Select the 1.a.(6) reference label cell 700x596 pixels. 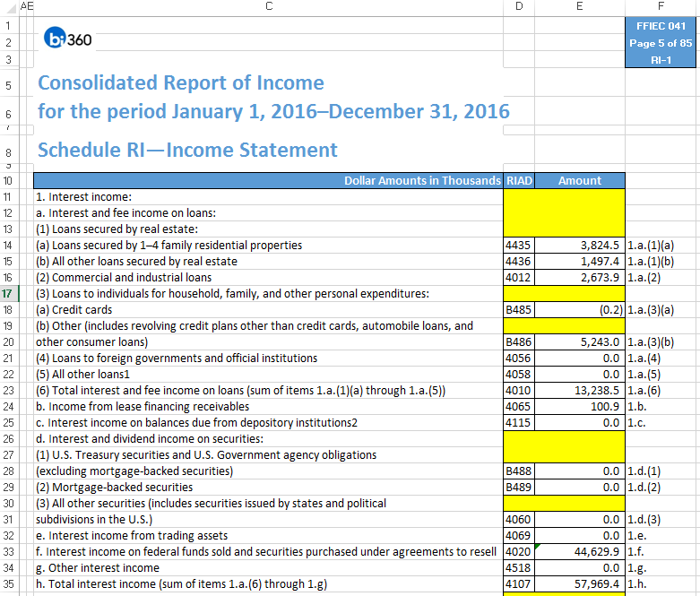pyautogui.click(x=645, y=390)
